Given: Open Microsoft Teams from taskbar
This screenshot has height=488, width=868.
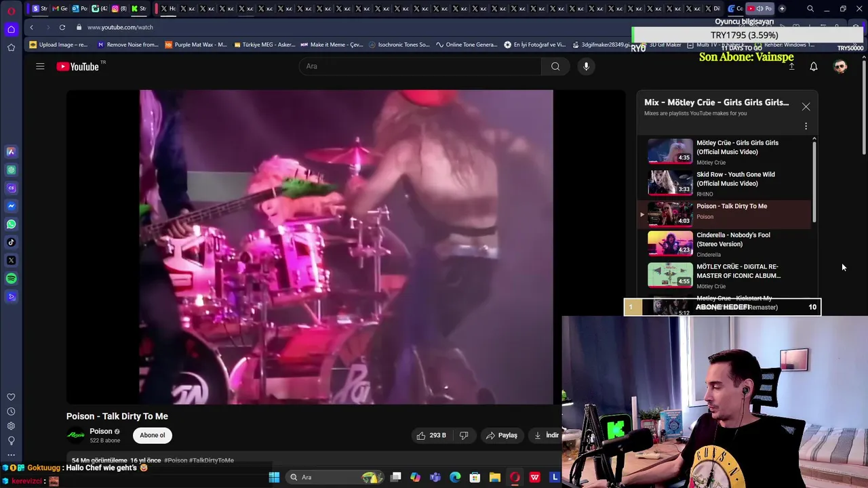Looking at the screenshot, I should pos(435,477).
